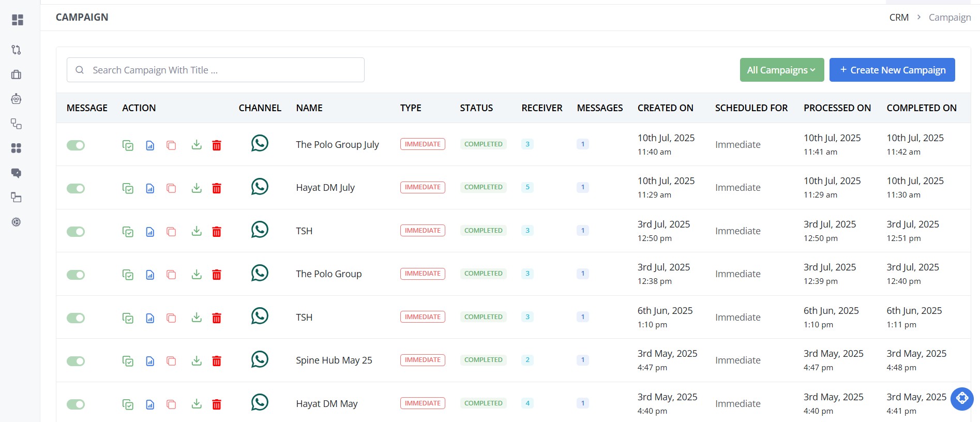Open the dashboard icon in the sidebar
The width and height of the screenshot is (980, 422).
[x=17, y=20]
